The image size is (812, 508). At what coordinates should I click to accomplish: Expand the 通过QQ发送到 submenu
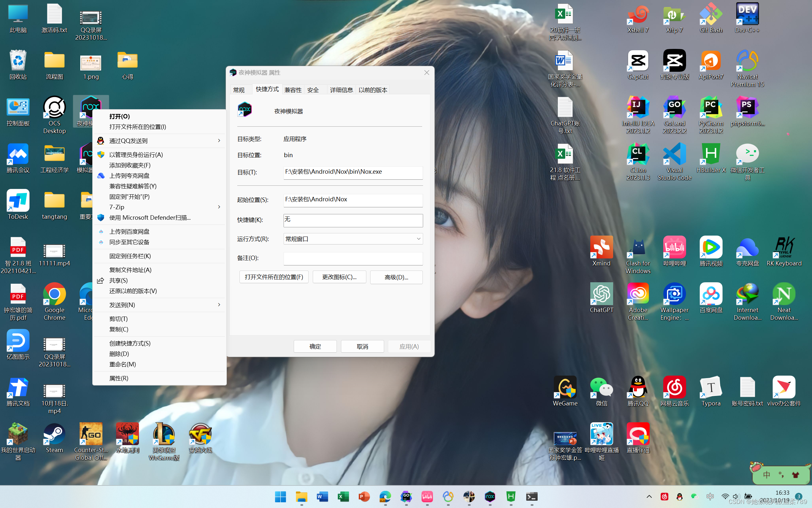[159, 141]
